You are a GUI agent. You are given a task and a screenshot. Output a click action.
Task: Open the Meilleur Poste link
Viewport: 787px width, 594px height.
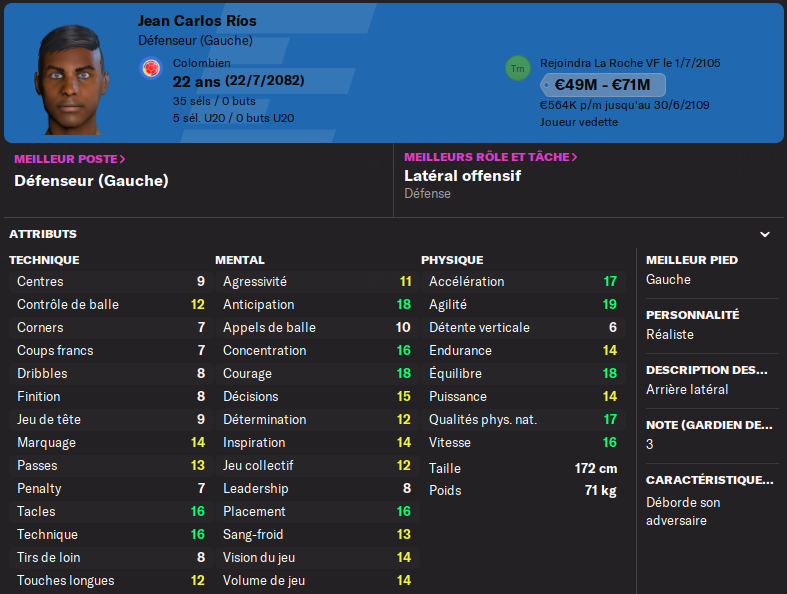tap(69, 159)
